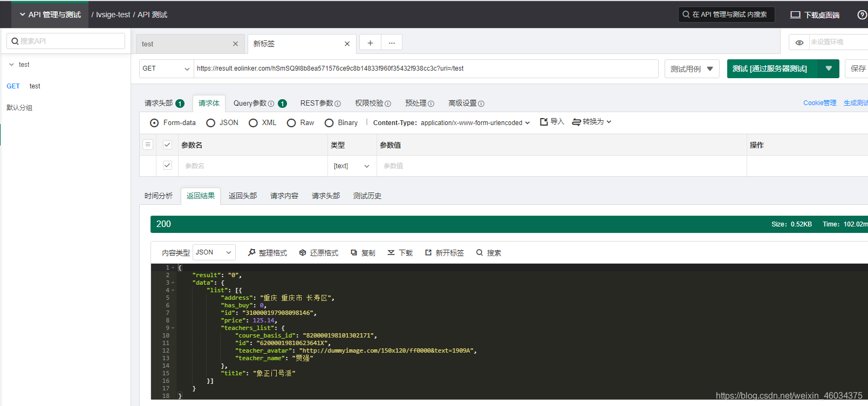Collapse JSON fold arrow on line 1
This screenshot has height=406, width=868.
click(173, 267)
